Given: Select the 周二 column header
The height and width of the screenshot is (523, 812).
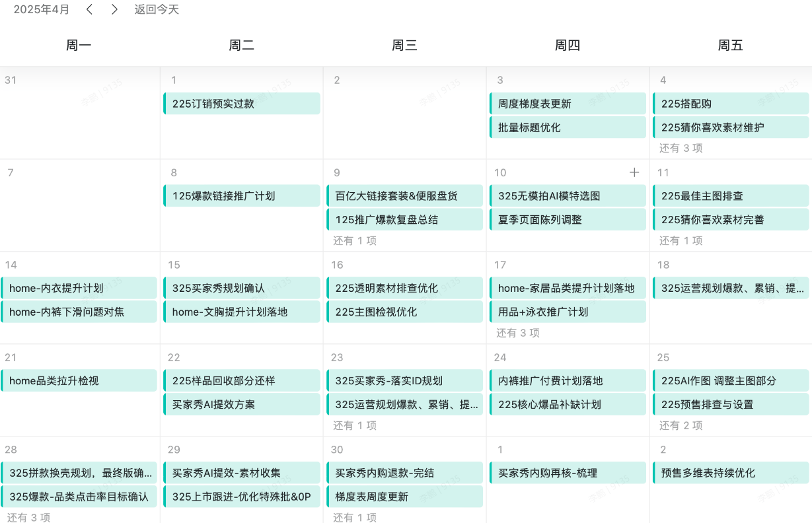Looking at the screenshot, I should [x=242, y=45].
